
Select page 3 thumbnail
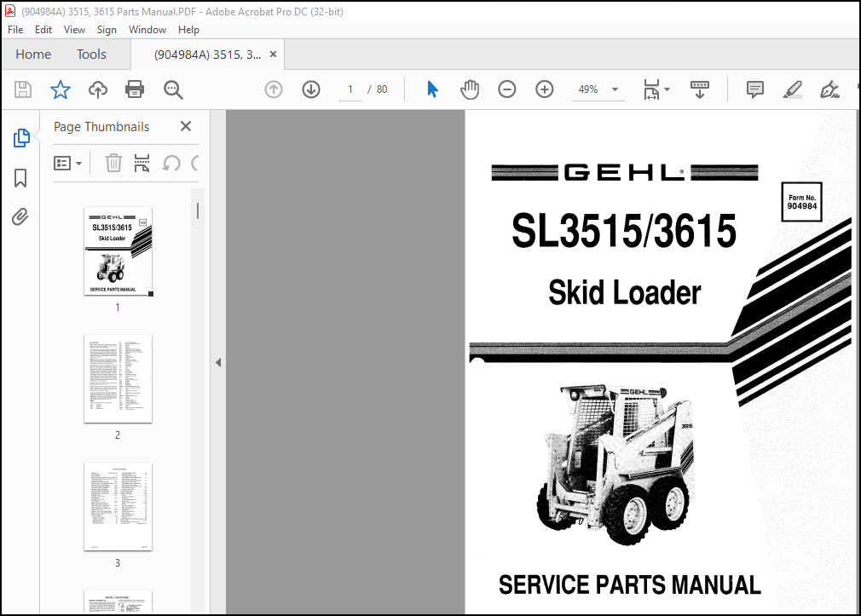click(118, 507)
